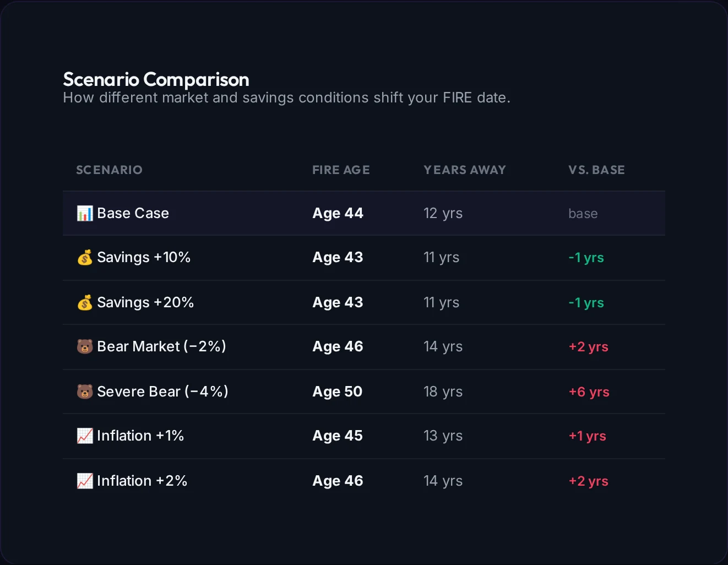Click green -1 yrs in Savings +10% row
The height and width of the screenshot is (565, 728).
click(586, 258)
